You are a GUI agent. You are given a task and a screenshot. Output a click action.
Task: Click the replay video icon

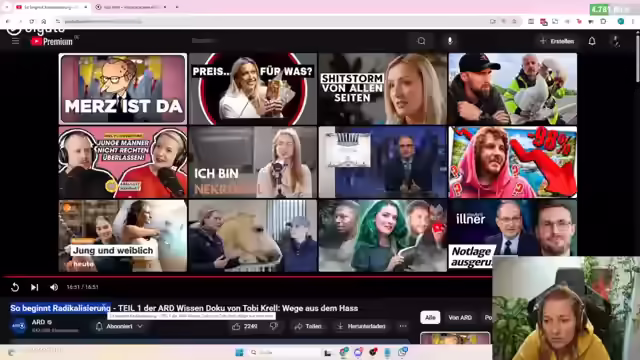click(x=15, y=287)
